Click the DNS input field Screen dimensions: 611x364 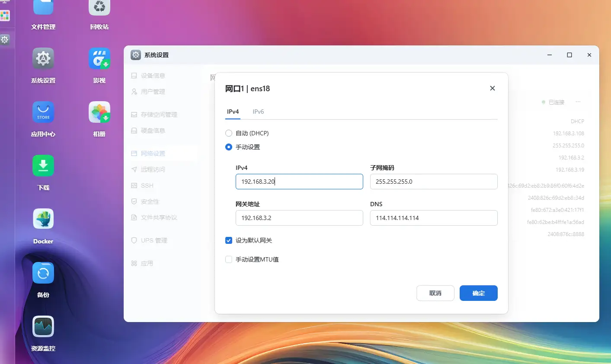(433, 218)
